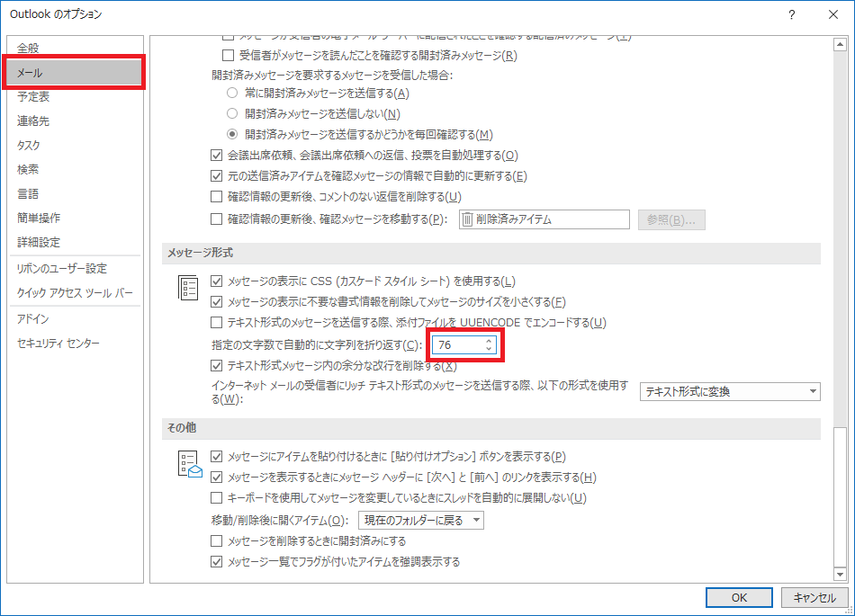The width and height of the screenshot is (855, 616).
Task: Toggle 会議出席依頼、投票を自動処理する checkbox
Action: tap(217, 156)
